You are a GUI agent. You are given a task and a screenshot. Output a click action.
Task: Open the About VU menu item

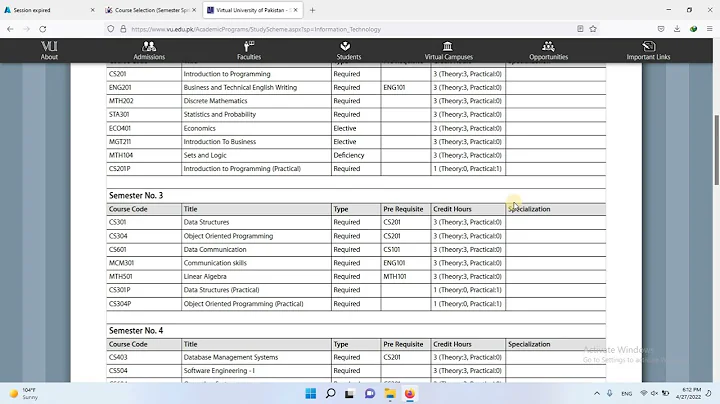[49, 50]
